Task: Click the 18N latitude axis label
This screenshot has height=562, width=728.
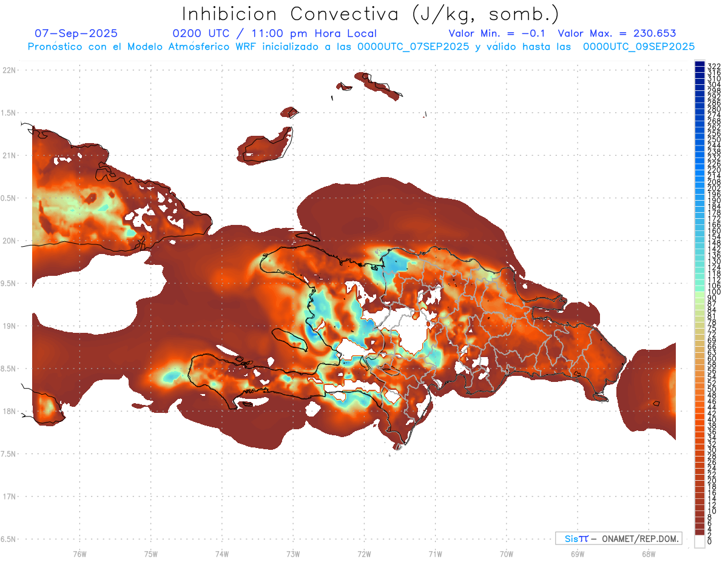Action: 8,411
